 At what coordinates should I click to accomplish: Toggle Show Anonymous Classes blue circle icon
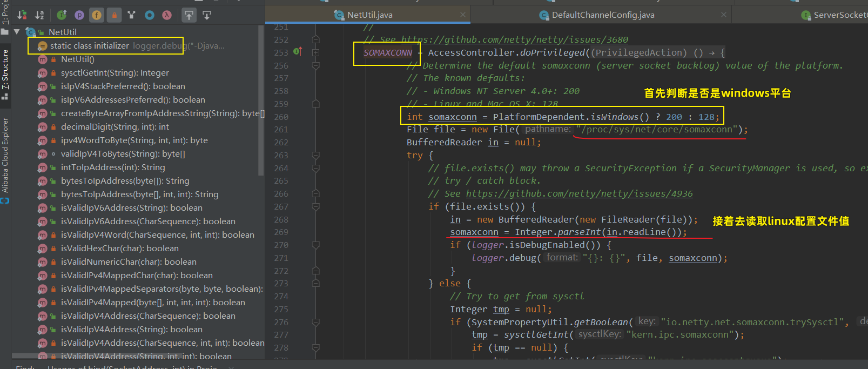pos(150,15)
